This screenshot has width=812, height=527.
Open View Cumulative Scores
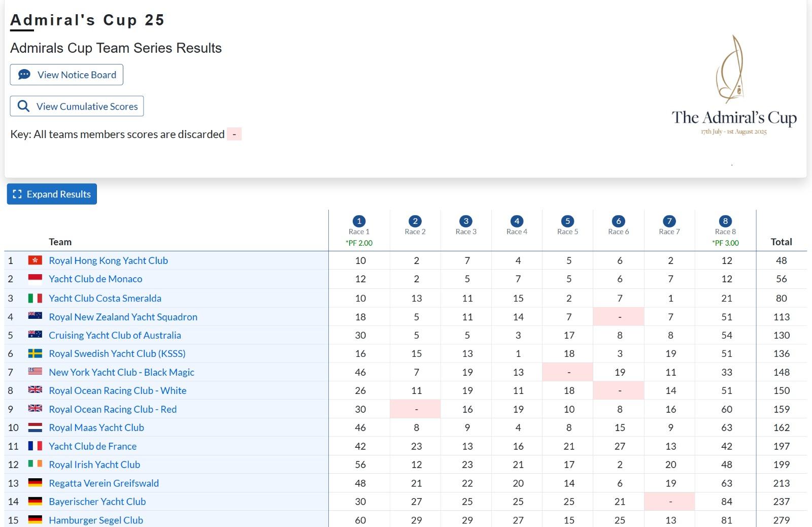click(x=77, y=106)
